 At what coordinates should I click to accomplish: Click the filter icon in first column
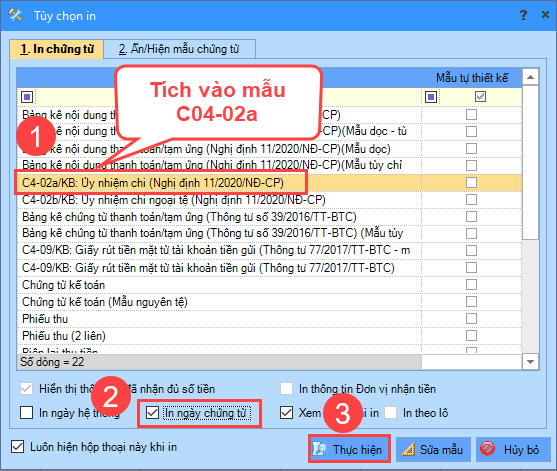pos(27,97)
